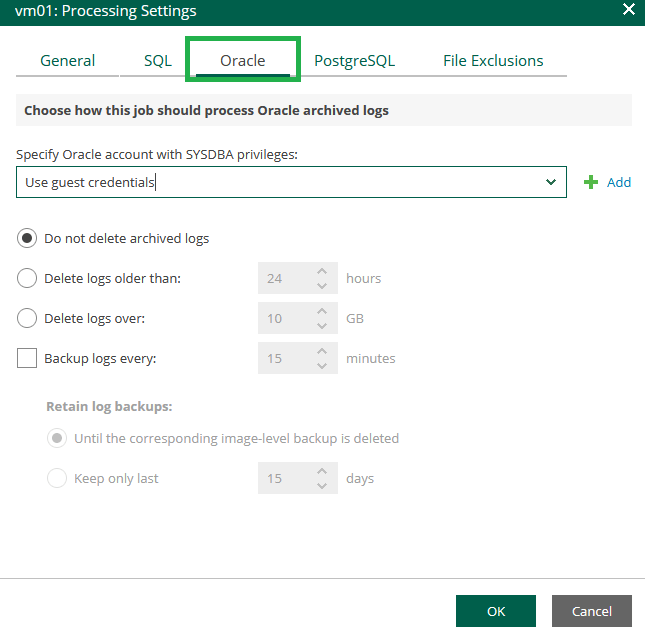The width and height of the screenshot is (645, 642).
Task: Select Do not delete archived logs
Action: coord(27,239)
